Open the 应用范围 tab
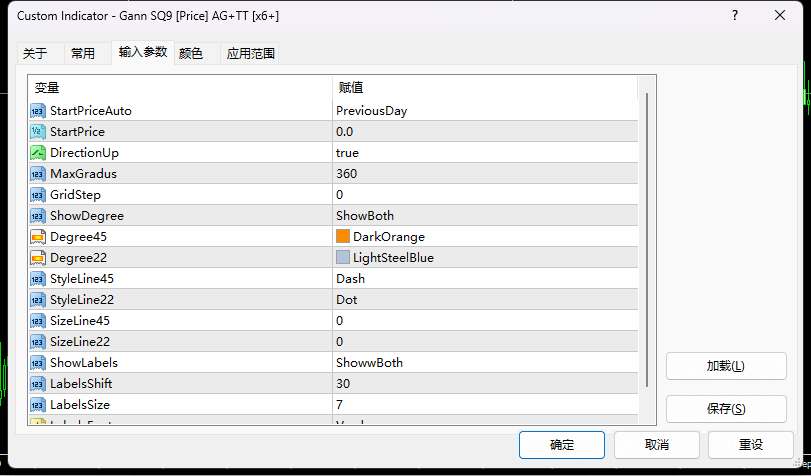 pos(250,53)
